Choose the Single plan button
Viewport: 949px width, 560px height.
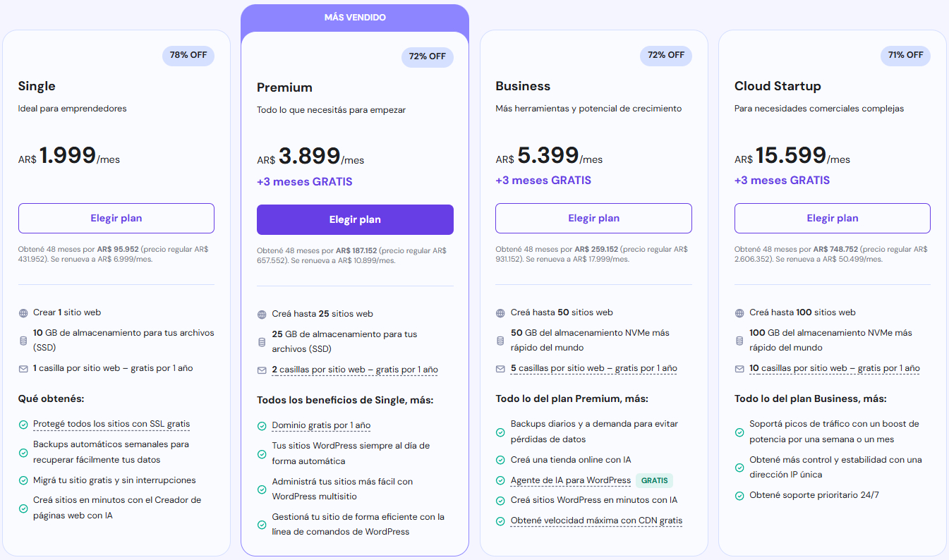tap(116, 218)
